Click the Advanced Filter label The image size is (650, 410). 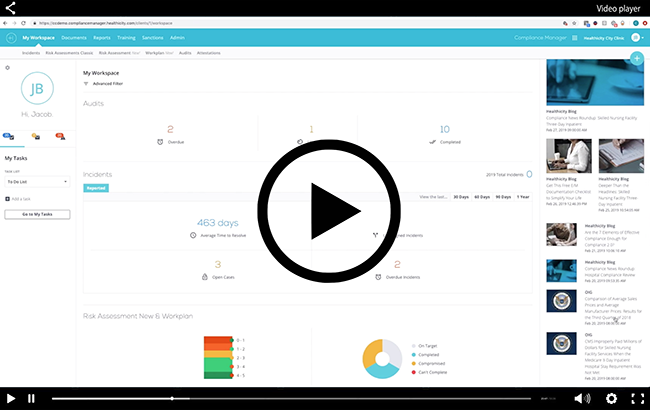tap(108, 84)
